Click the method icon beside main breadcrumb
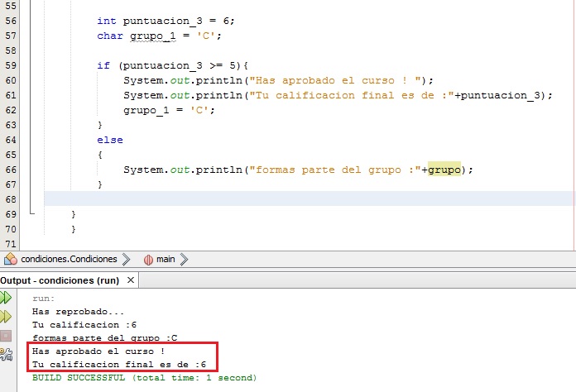 click(x=149, y=259)
